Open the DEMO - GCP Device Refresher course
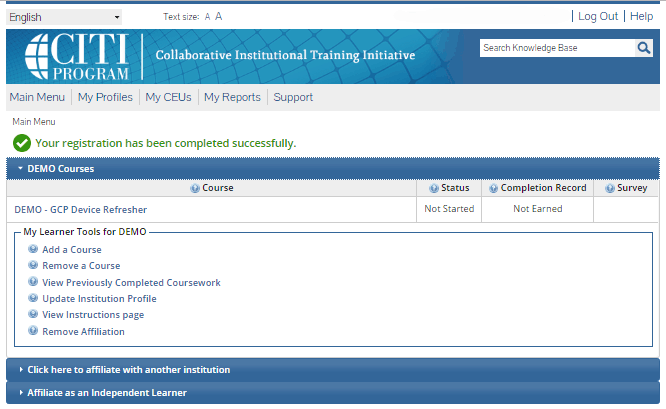 (x=81, y=210)
